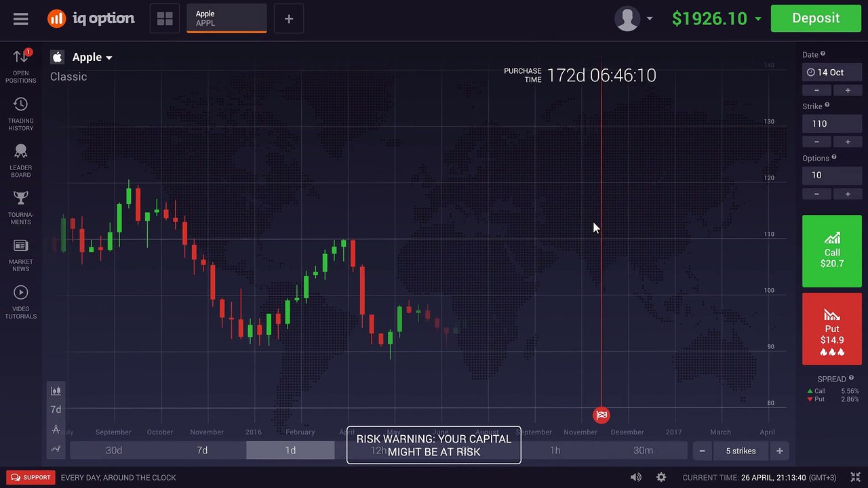Switch chart timeframe to 30d

point(114,450)
